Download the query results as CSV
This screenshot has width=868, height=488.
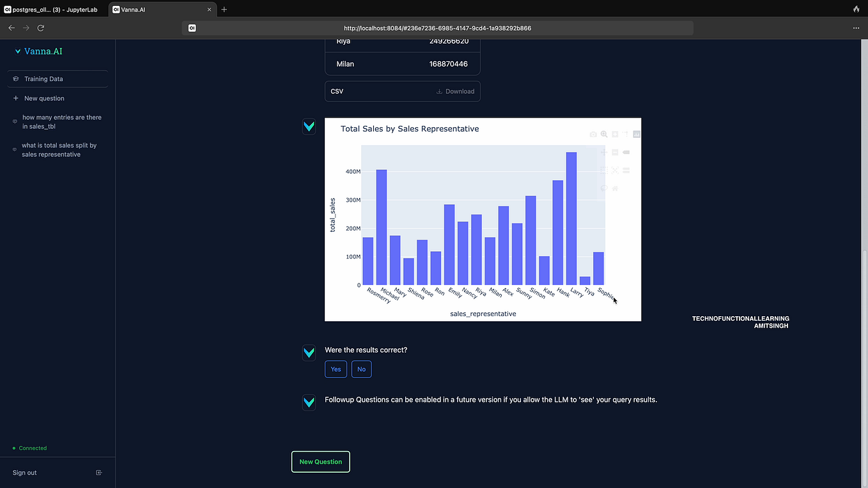click(x=455, y=91)
